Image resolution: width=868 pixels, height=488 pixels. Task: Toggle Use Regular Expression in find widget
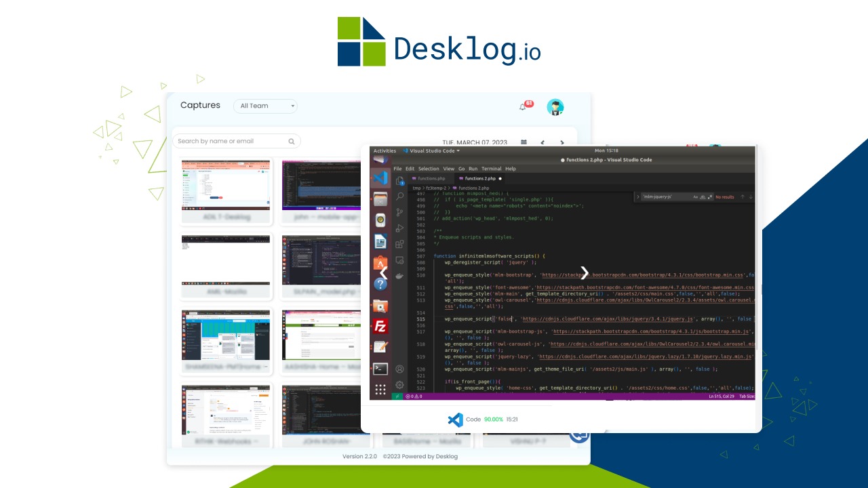[710, 197]
